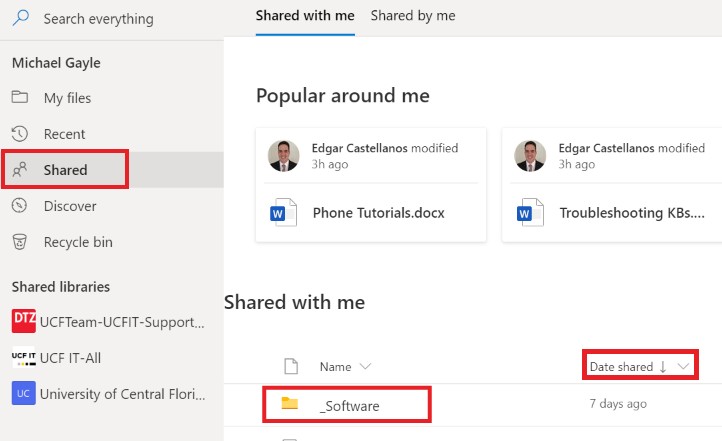Open the Recycle bin icon
This screenshot has height=441, width=722.
pos(19,242)
